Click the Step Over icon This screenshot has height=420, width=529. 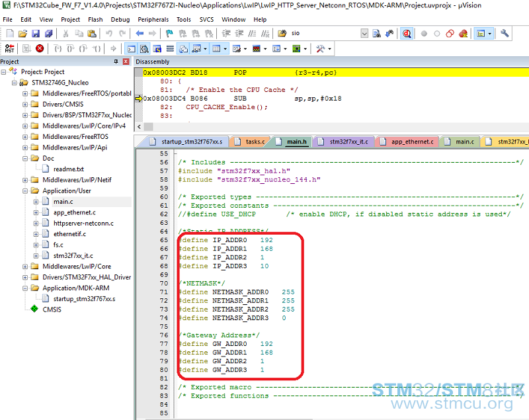(71, 48)
